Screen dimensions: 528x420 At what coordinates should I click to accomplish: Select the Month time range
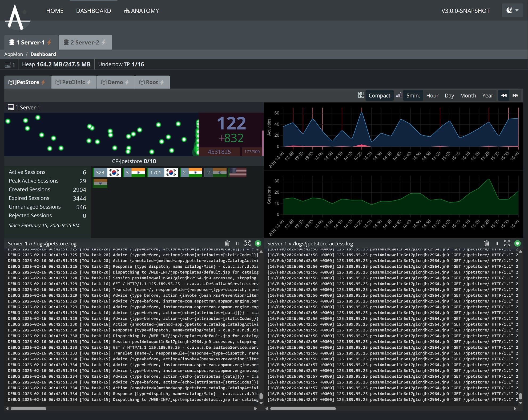tap(468, 95)
